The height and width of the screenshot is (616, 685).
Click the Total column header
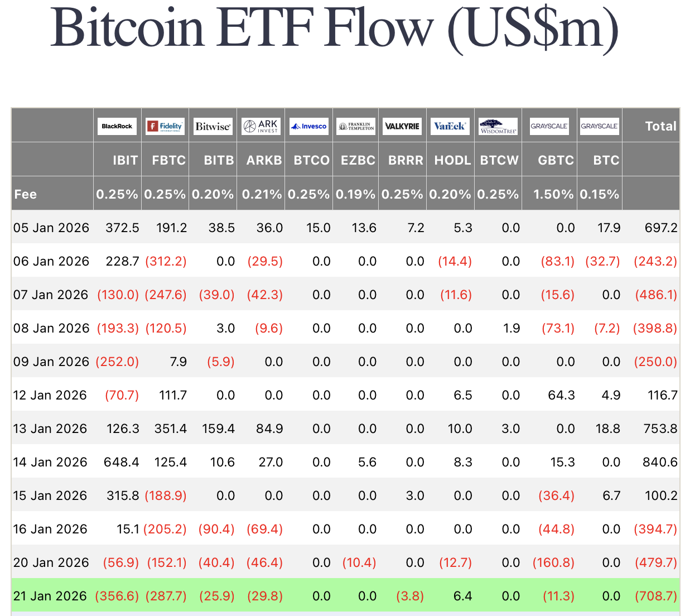pyautogui.click(x=660, y=126)
